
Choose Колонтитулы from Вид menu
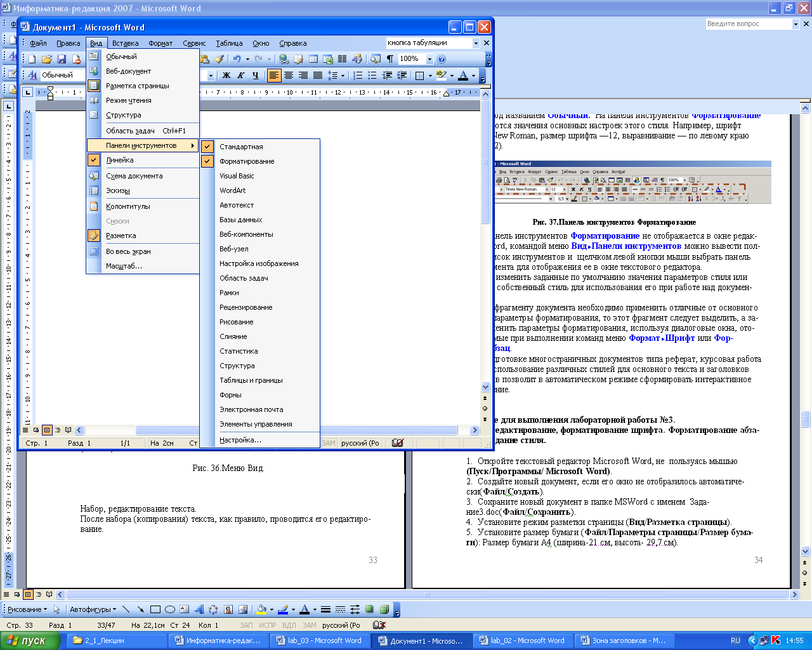[x=143, y=206]
